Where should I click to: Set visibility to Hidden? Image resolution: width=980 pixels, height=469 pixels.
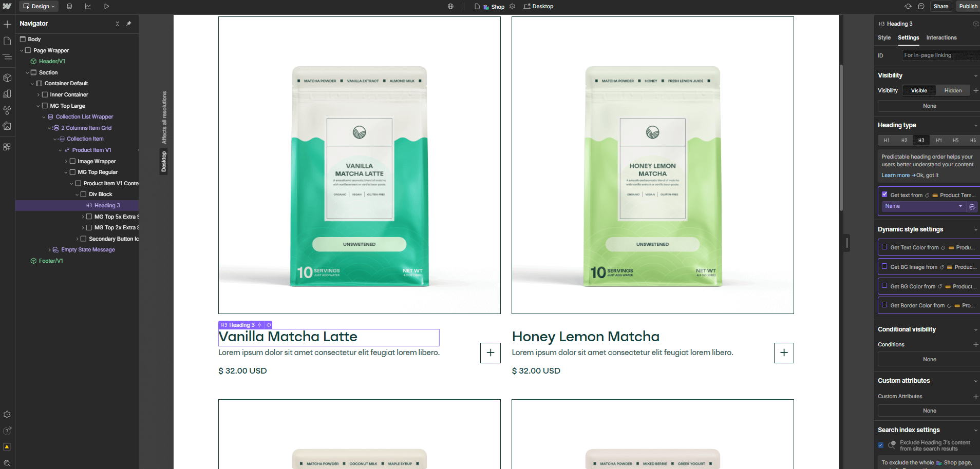pyautogui.click(x=953, y=90)
